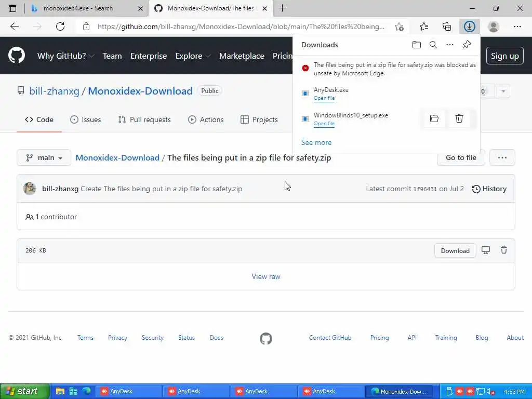This screenshot has width=532, height=399.
Task: Click Enterprise in GitHub header
Action: coord(149,56)
